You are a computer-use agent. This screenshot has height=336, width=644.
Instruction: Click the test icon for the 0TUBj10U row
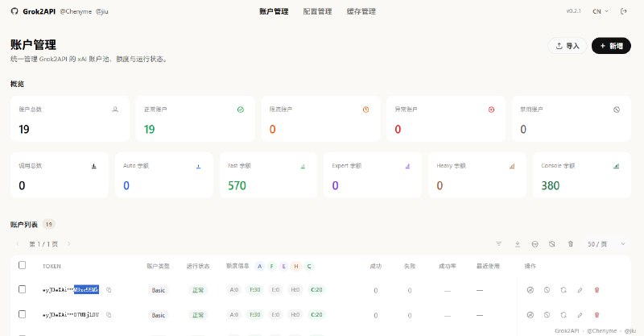click(530, 315)
